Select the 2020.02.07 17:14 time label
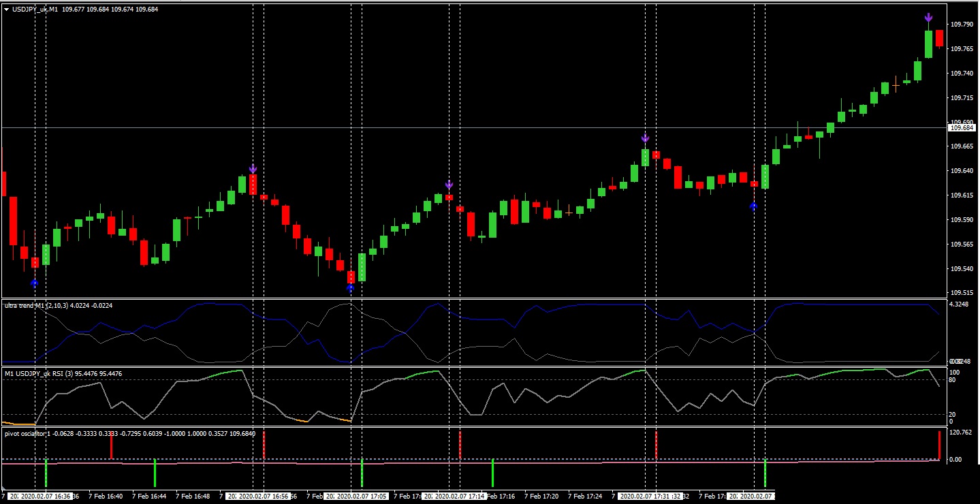The width and height of the screenshot is (980, 504). point(460,497)
